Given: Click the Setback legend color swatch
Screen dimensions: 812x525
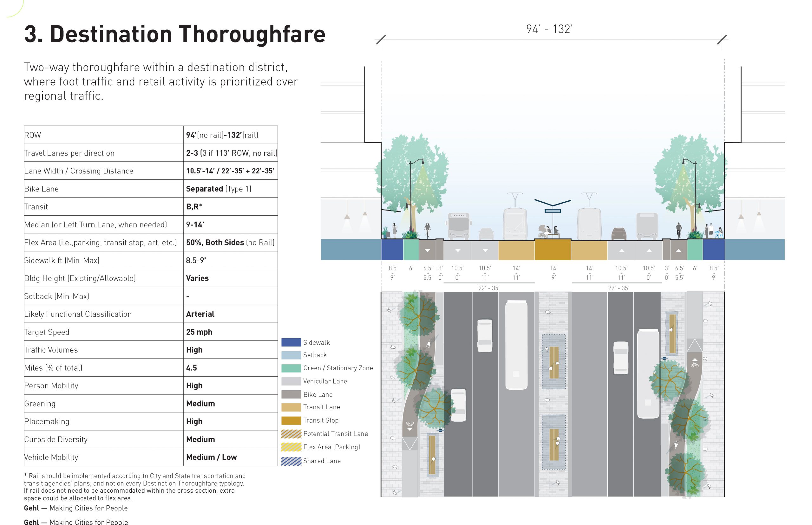Looking at the screenshot, I should 291,355.
